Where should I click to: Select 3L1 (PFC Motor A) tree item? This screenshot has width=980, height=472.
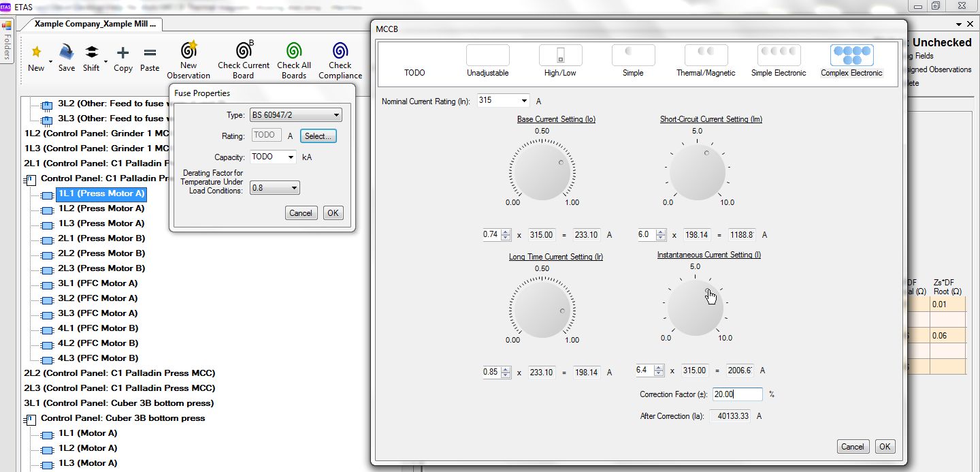click(x=98, y=283)
